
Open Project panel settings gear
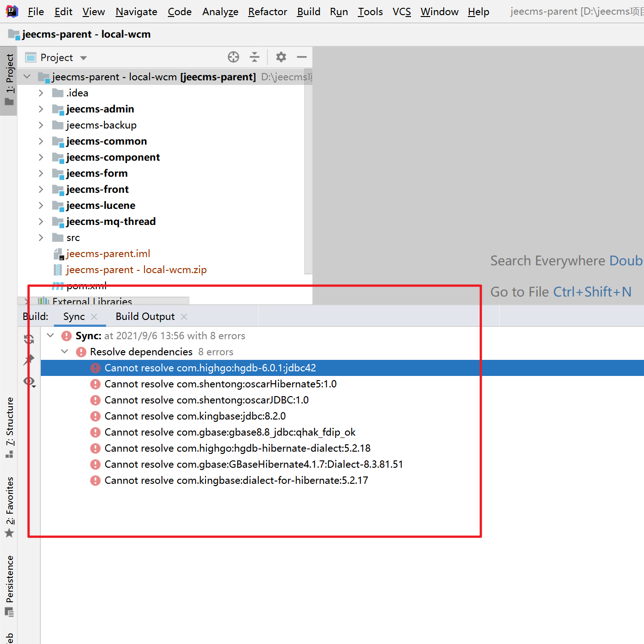click(x=281, y=57)
